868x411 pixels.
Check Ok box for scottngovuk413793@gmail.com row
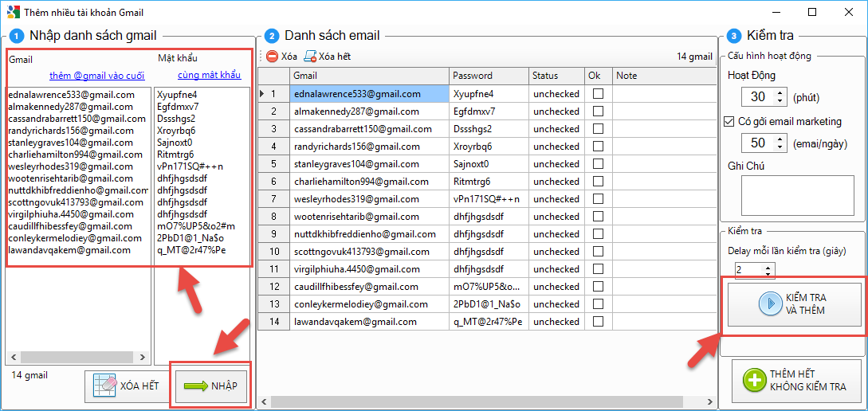(598, 252)
